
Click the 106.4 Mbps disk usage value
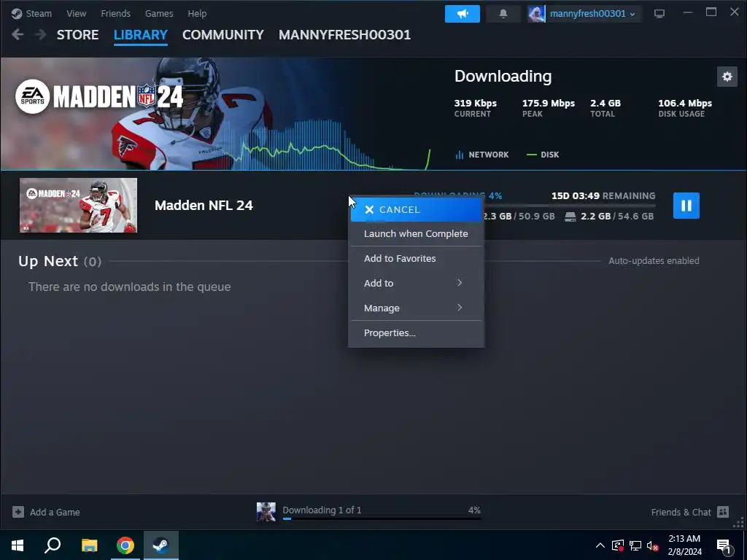click(x=685, y=104)
